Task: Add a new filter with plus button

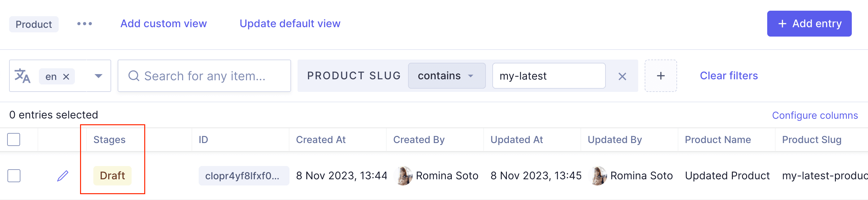Action: pos(661,76)
